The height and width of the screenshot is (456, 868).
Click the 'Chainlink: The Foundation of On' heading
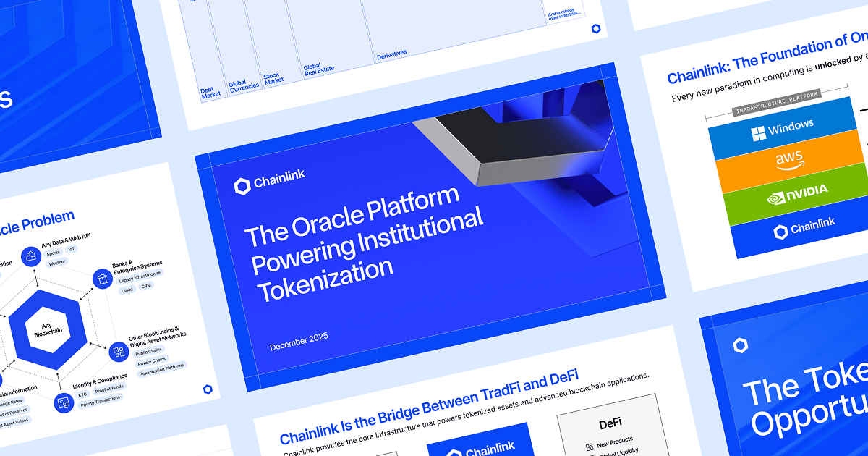[x=766, y=59]
